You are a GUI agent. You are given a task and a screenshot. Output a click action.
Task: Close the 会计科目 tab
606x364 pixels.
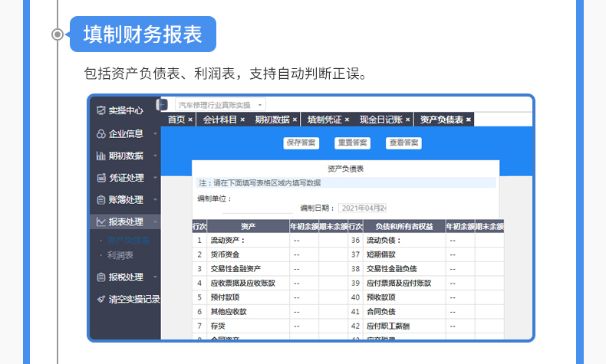click(242, 120)
